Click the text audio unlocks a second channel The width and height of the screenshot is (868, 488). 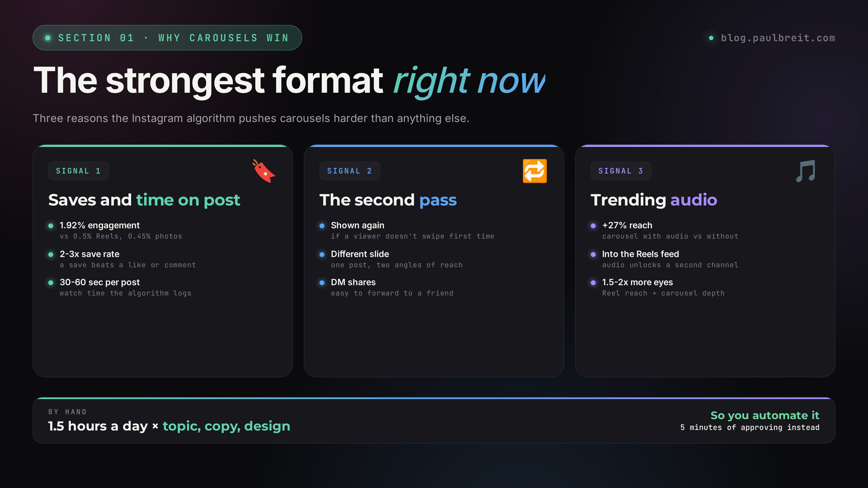point(670,265)
